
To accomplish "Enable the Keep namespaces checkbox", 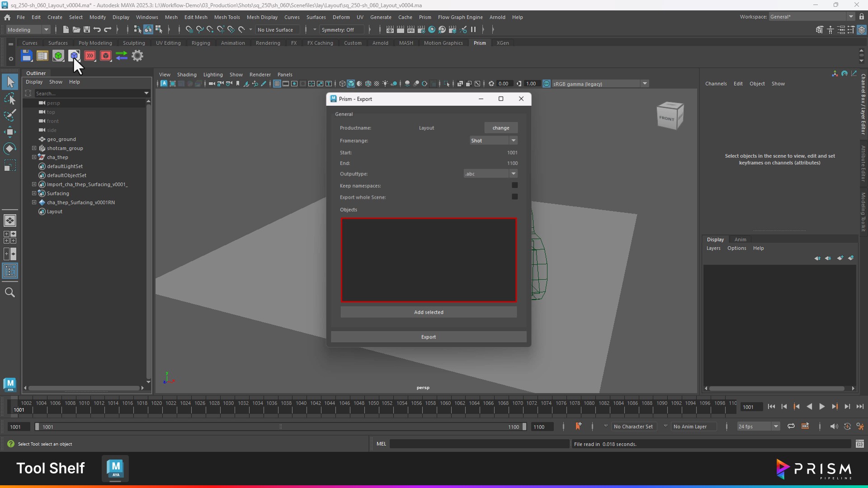I will coord(514,185).
